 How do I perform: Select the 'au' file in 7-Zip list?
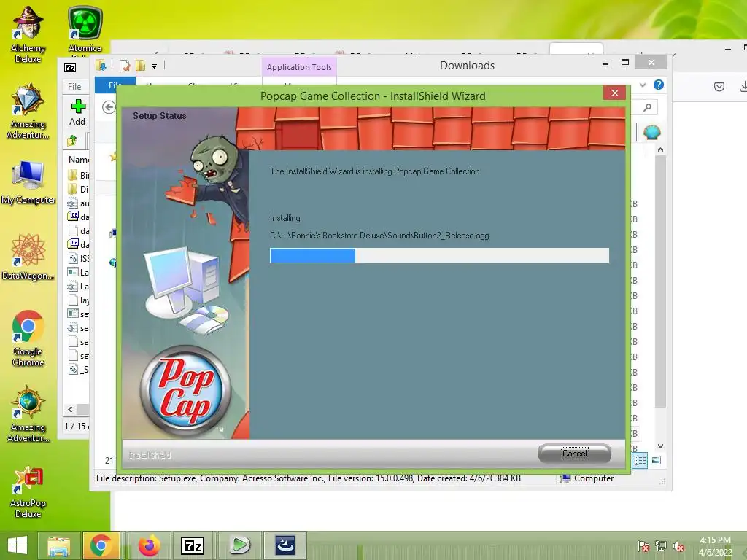79,203
